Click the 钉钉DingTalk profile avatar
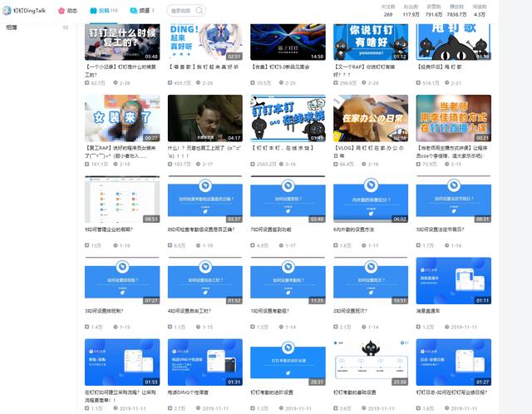This screenshot has height=414, width=532. 7,11
